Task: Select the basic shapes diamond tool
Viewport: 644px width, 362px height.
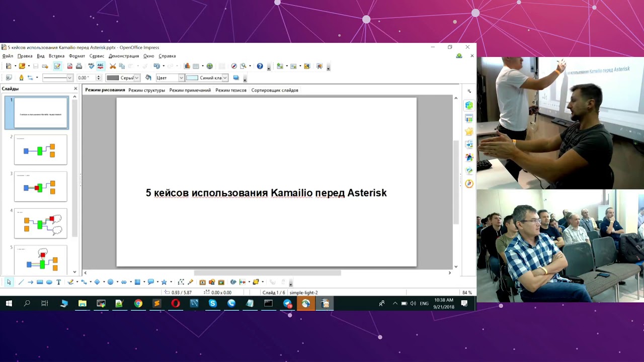Action: point(97,282)
